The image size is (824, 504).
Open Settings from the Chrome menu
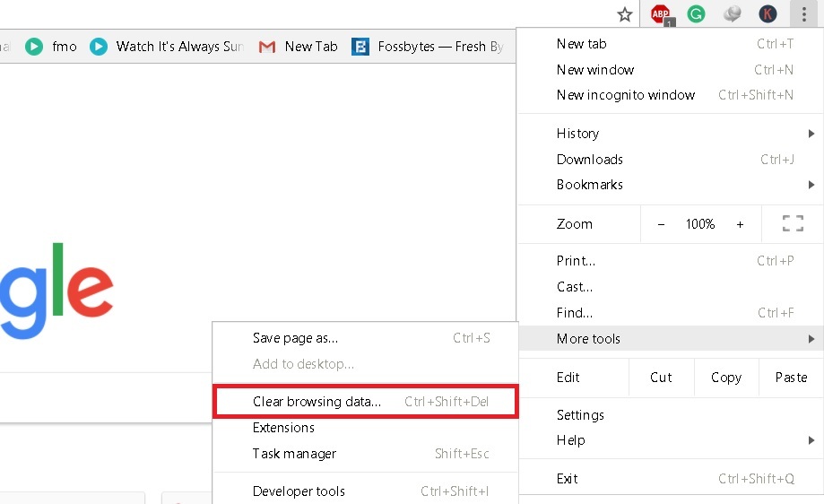[580, 415]
